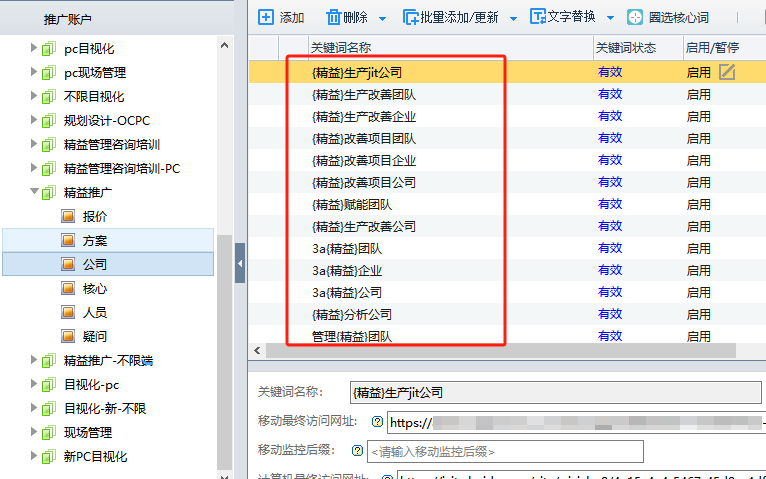Click help icon beside 移动最终访问网址
The height and width of the screenshot is (479, 766).
(377, 421)
